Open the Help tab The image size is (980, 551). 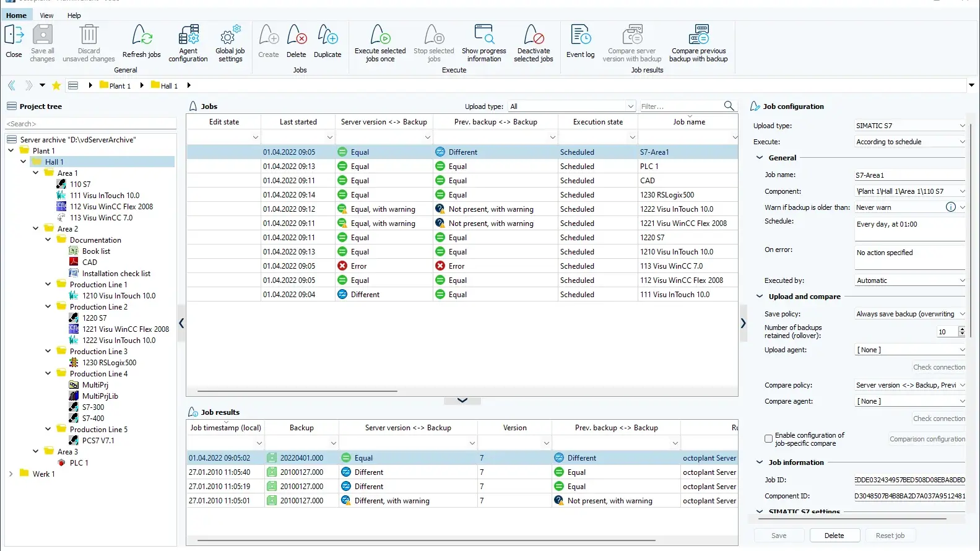pyautogui.click(x=74, y=15)
